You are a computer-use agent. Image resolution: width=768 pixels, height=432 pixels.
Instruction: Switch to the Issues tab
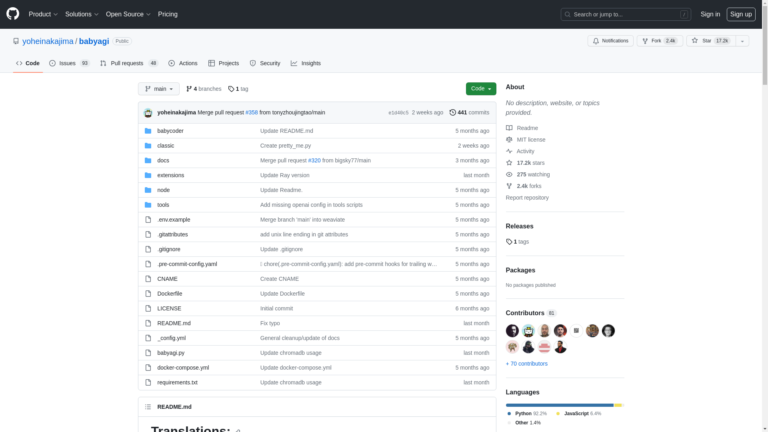[68, 63]
